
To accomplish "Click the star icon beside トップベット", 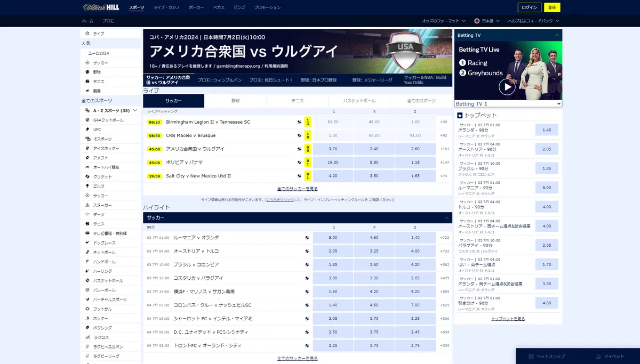I will pyautogui.click(x=460, y=115).
